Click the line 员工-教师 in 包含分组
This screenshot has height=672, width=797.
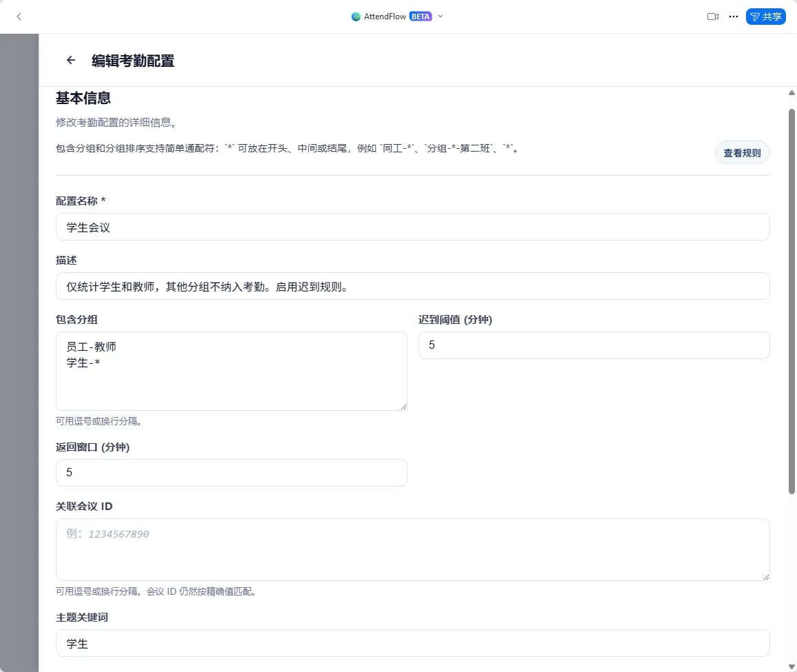[91, 347]
